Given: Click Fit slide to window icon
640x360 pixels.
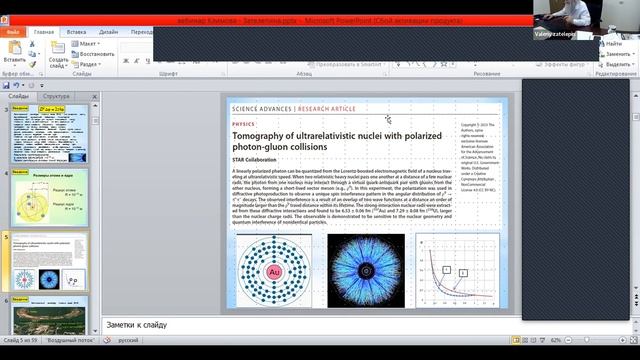Looking at the screenshot, I should (x=633, y=340).
